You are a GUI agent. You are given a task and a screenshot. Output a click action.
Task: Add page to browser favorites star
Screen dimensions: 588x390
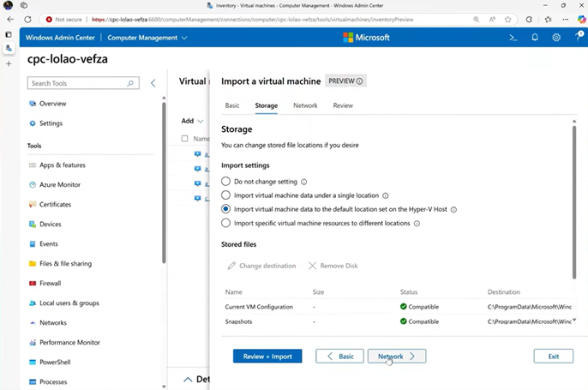pyautogui.click(x=507, y=20)
